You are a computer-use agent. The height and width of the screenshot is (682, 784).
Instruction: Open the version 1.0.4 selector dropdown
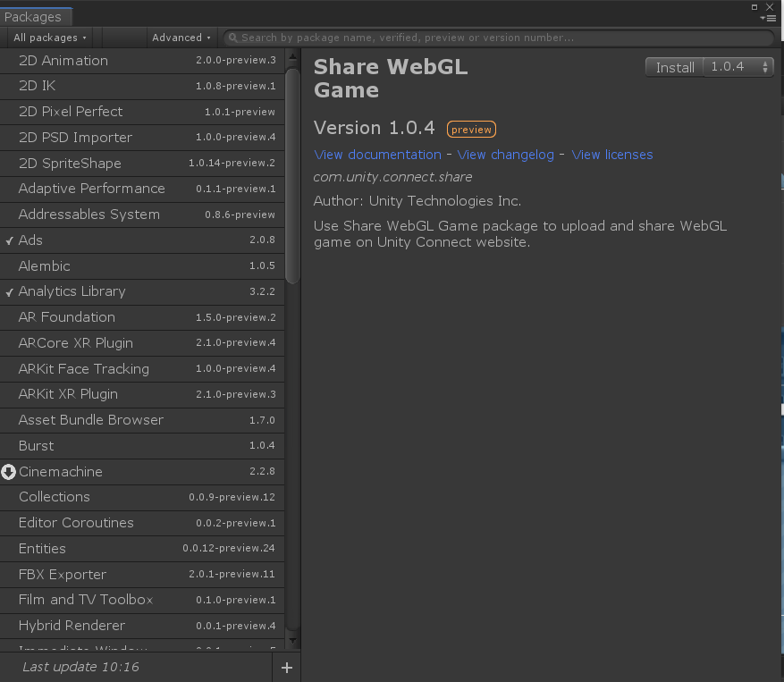pos(739,66)
